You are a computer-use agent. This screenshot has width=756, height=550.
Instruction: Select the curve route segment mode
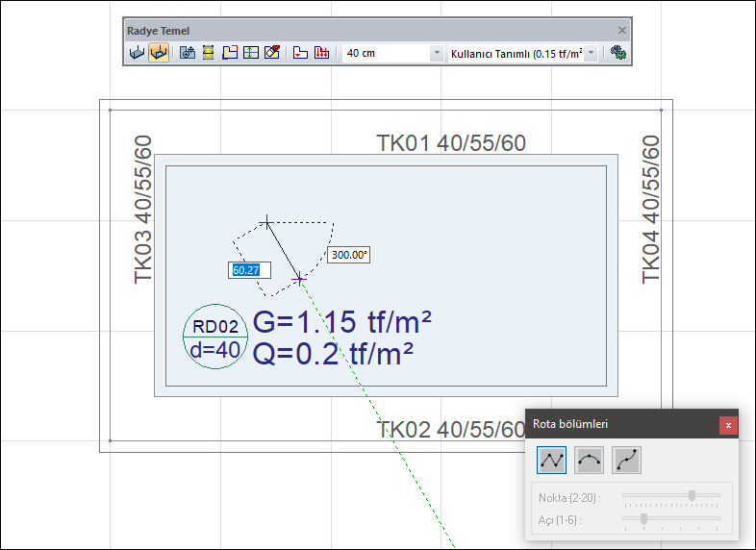pos(626,461)
